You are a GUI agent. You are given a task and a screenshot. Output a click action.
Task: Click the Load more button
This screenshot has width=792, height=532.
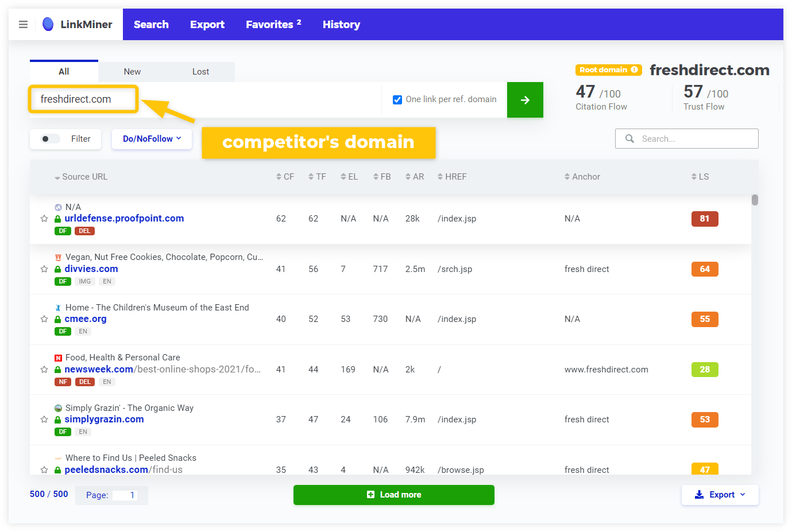point(394,495)
